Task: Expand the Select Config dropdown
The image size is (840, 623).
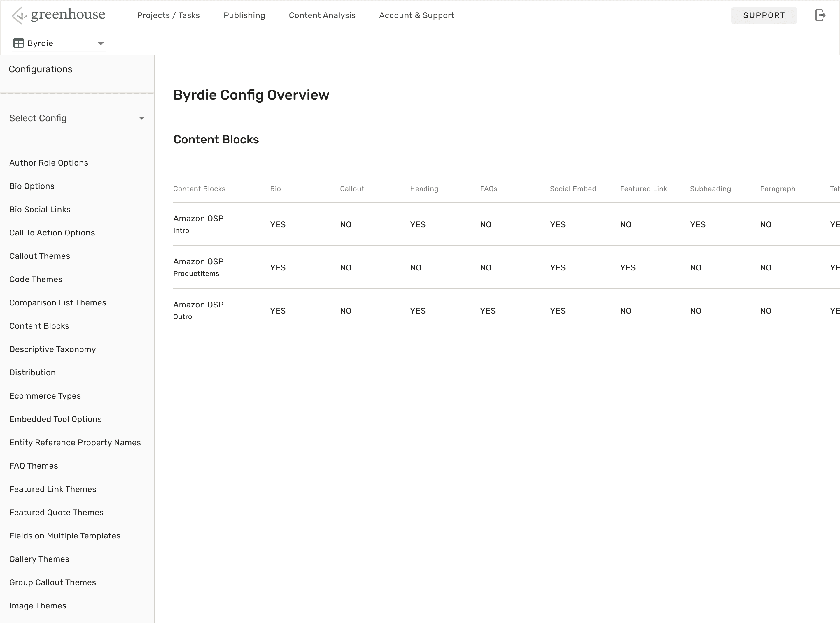Action: click(x=78, y=118)
